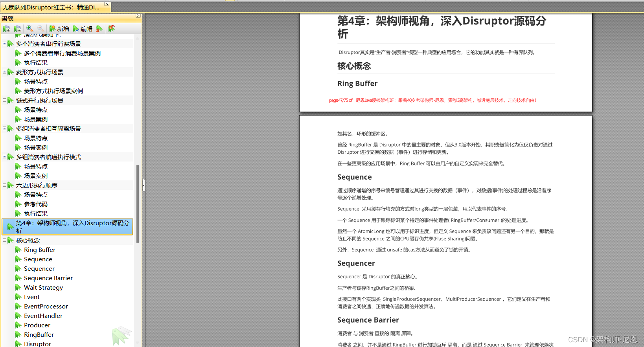Jump to the RingBuffer bookmark

(39, 334)
